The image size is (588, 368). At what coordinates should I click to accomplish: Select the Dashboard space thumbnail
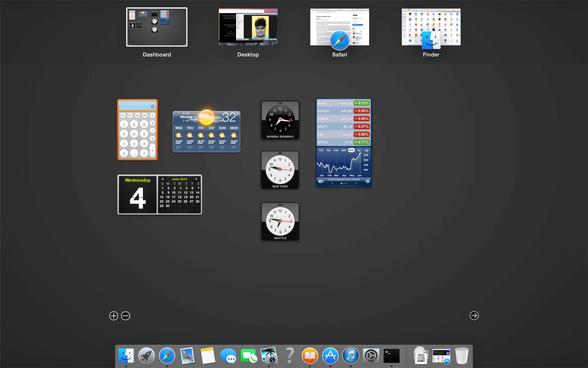[157, 27]
